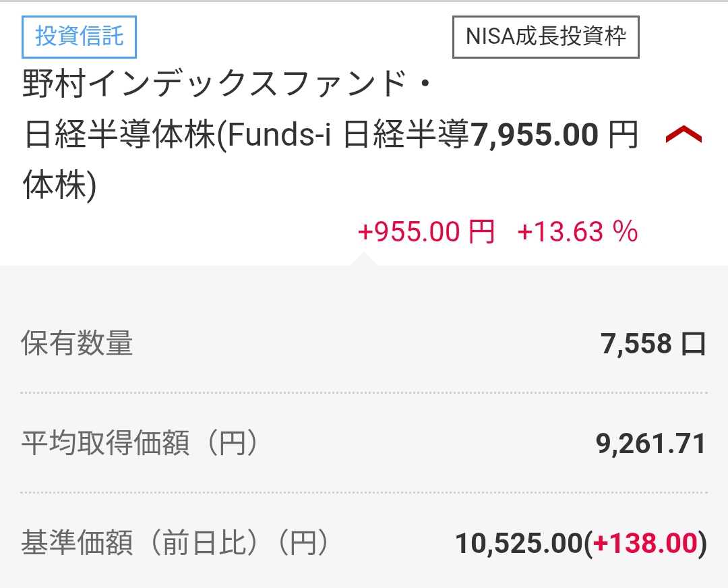Click the 体株) text ending the fund name
This screenshot has width=728, height=588.
tap(59, 185)
